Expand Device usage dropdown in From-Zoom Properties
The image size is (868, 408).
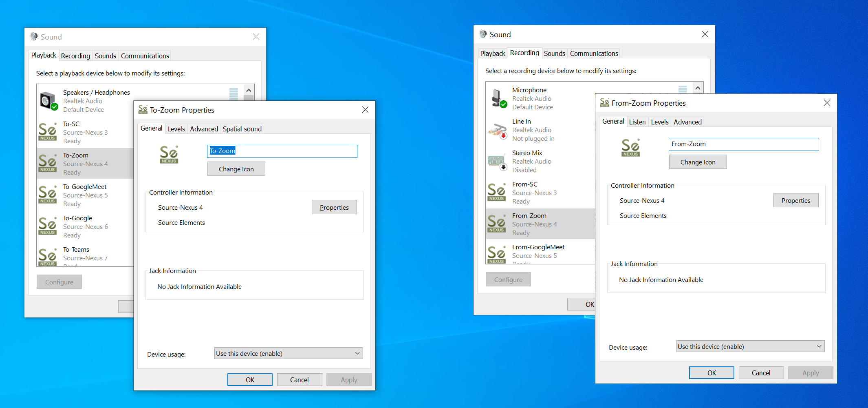750,346
